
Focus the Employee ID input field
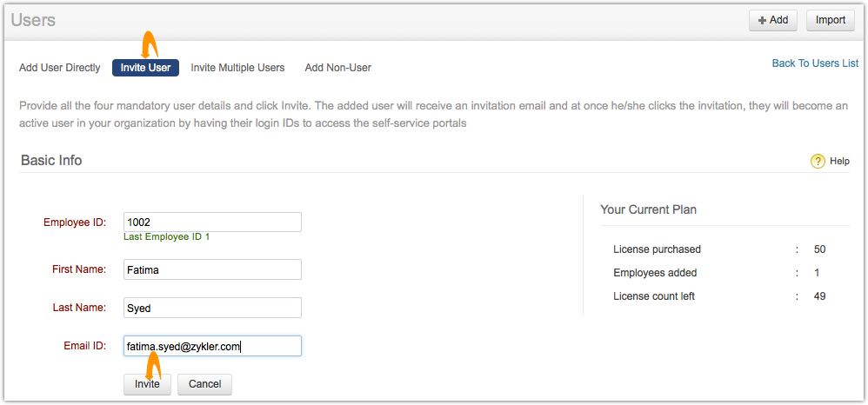(x=212, y=222)
